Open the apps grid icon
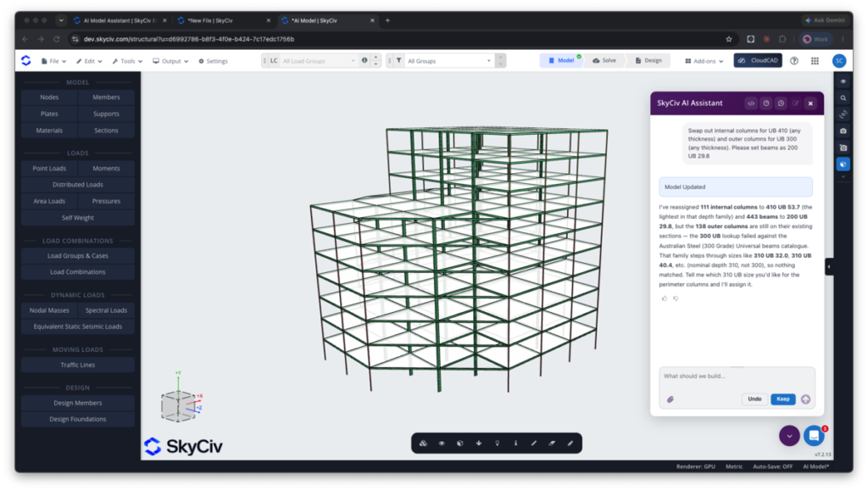This screenshot has height=491, width=868. (815, 61)
